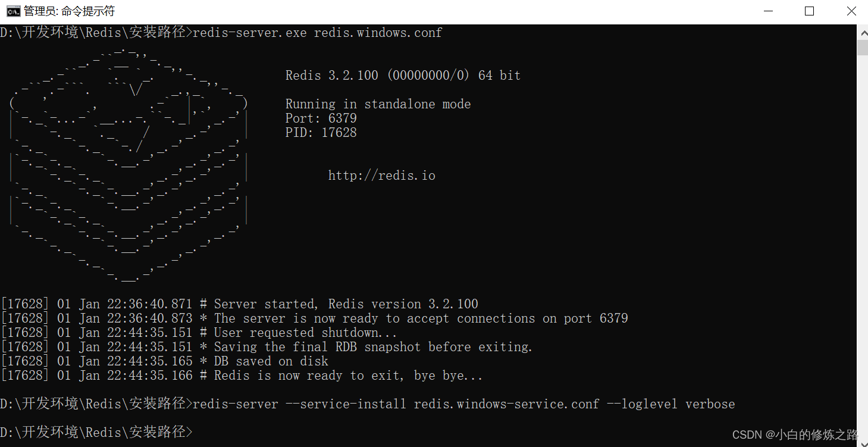Click the window title '管理员: 命令提示符'
The image size is (868, 447).
69,11
